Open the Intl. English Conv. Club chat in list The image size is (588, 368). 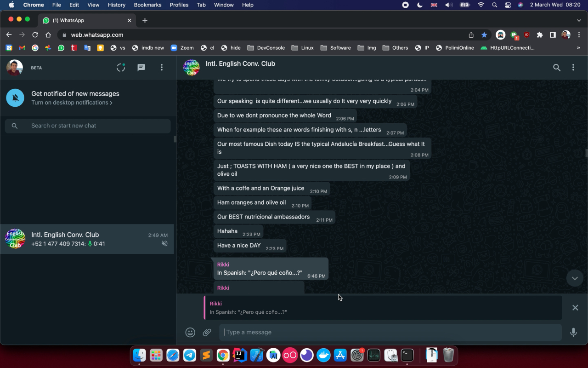point(87,239)
